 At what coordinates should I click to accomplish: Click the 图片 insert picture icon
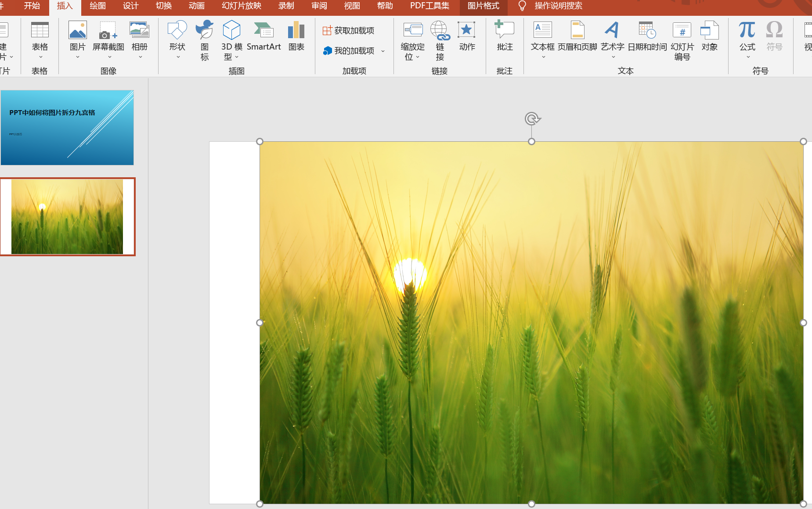tap(78, 30)
